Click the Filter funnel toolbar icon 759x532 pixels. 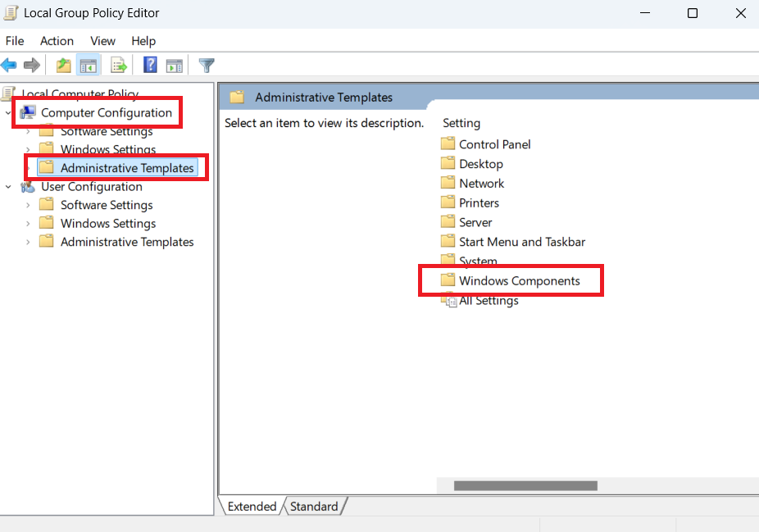(x=207, y=65)
